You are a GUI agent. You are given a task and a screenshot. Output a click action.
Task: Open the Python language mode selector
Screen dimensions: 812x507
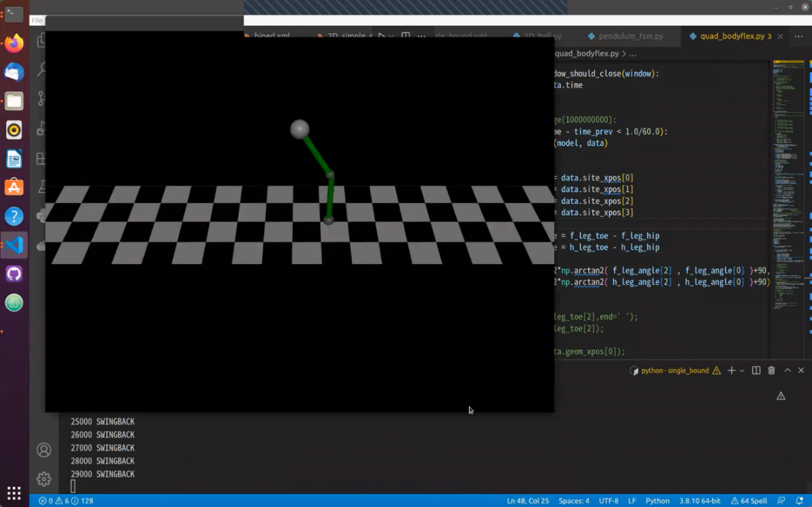657,501
